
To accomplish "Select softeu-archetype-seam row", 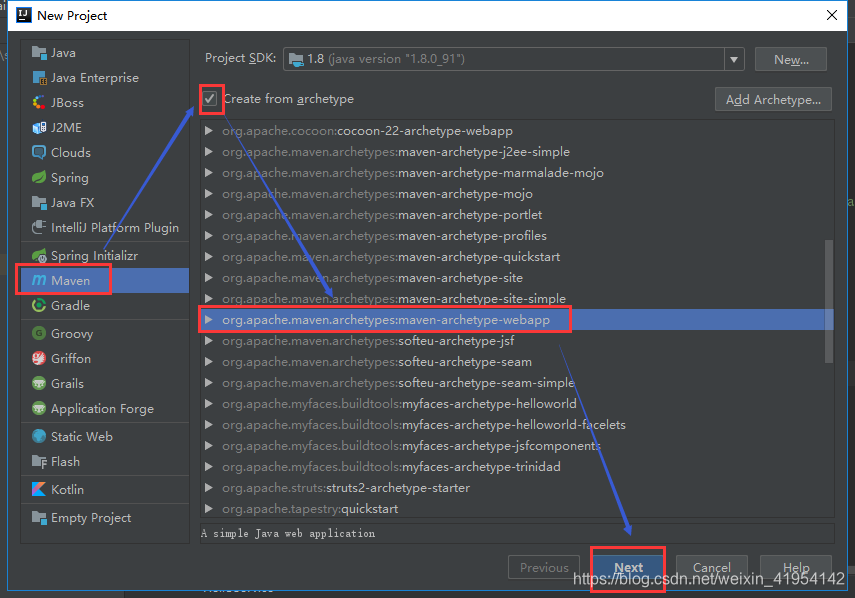I will tap(517, 361).
